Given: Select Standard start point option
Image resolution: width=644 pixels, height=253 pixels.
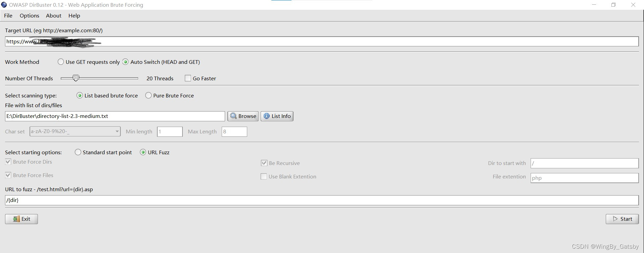Looking at the screenshot, I should tap(78, 152).
